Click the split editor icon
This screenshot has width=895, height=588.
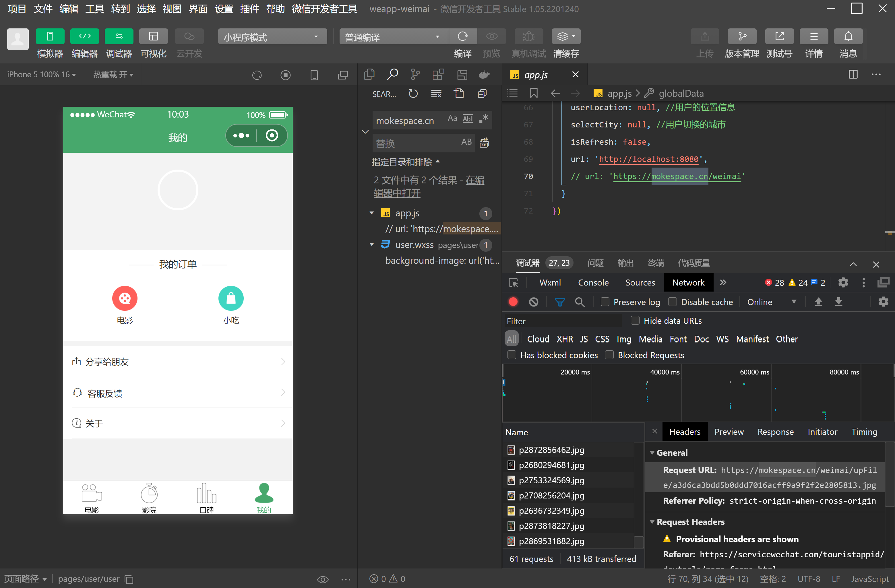[x=853, y=74]
